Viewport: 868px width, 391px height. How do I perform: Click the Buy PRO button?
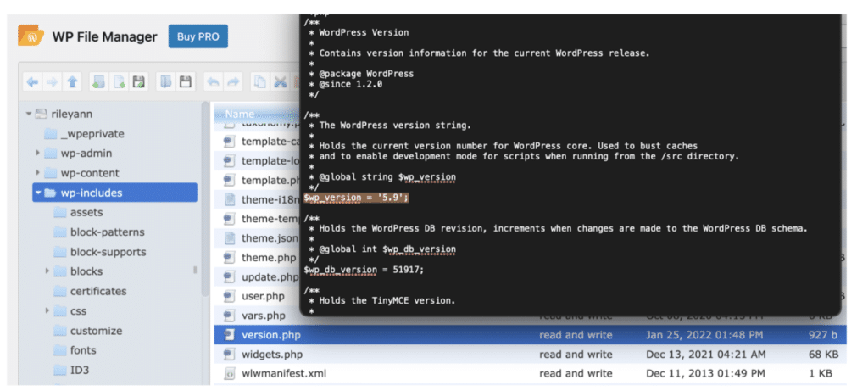[198, 37]
